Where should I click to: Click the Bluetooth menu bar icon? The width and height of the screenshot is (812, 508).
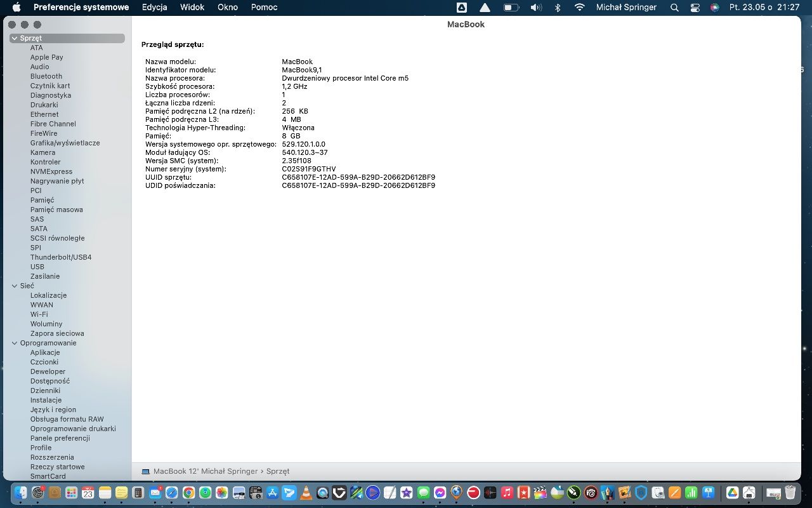click(558, 8)
